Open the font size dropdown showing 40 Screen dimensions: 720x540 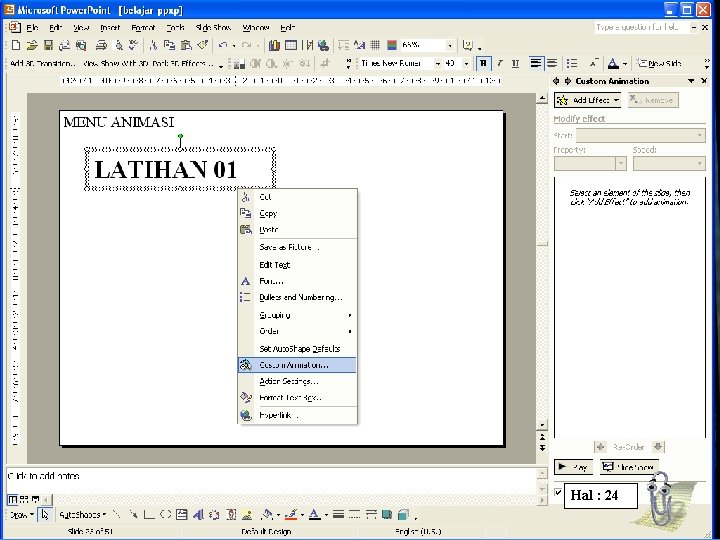coord(466,63)
